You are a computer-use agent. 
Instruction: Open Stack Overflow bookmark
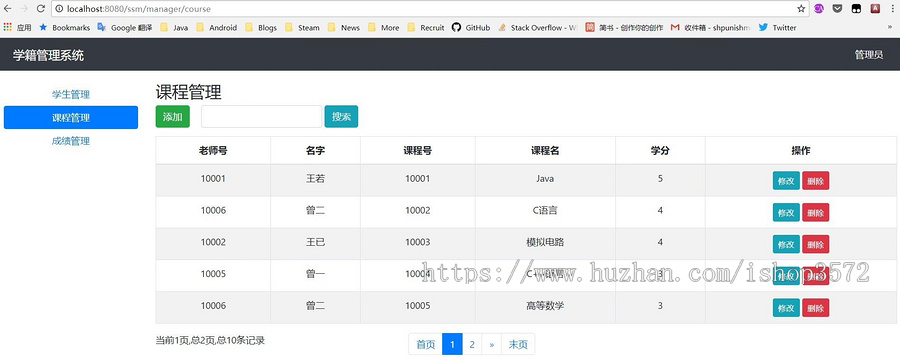coord(538,27)
